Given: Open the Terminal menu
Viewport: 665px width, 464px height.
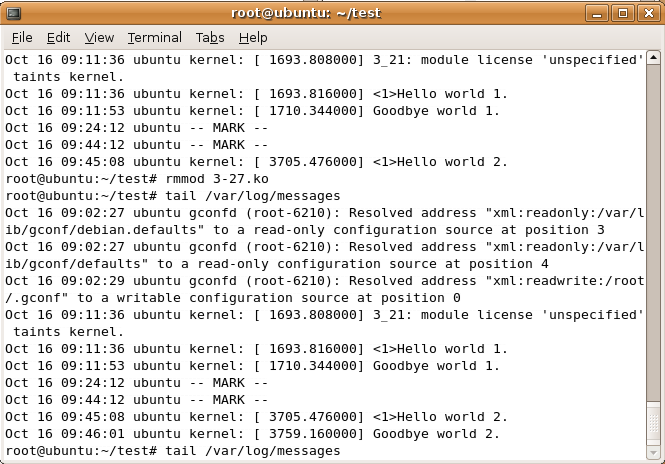Looking at the screenshot, I should pyautogui.click(x=155, y=38).
